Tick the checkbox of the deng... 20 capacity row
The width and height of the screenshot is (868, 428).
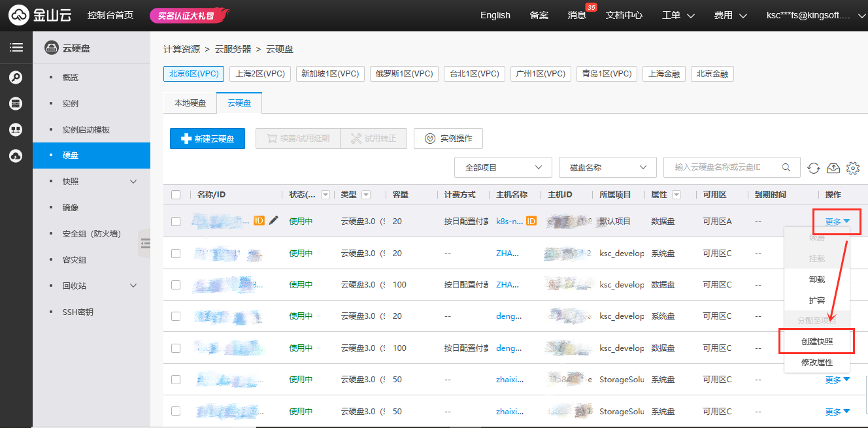176,316
